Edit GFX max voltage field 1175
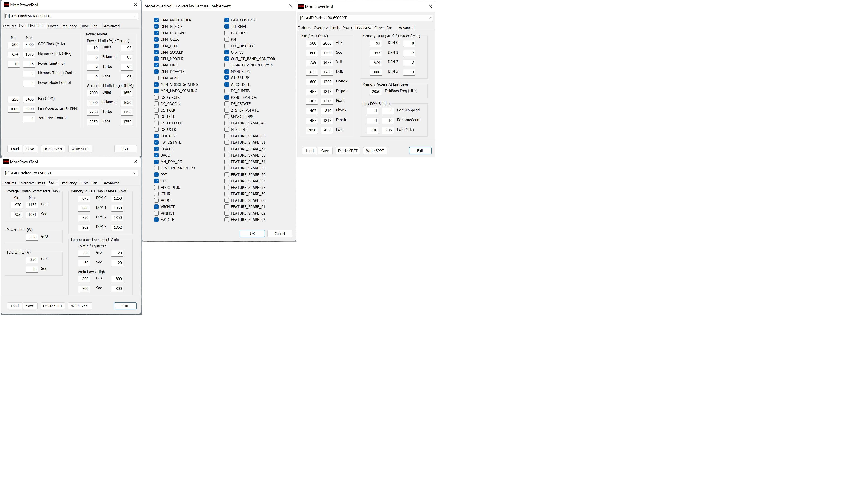 (32, 204)
